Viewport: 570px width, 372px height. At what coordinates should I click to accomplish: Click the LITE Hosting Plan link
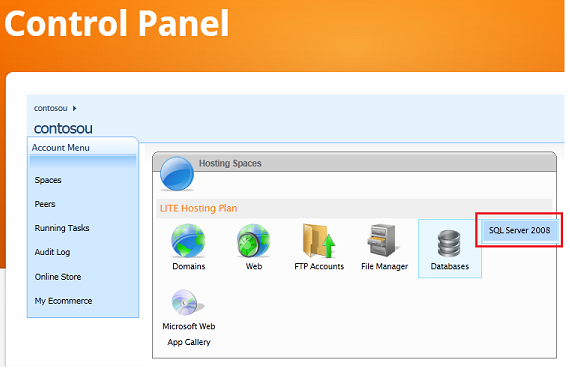[198, 208]
